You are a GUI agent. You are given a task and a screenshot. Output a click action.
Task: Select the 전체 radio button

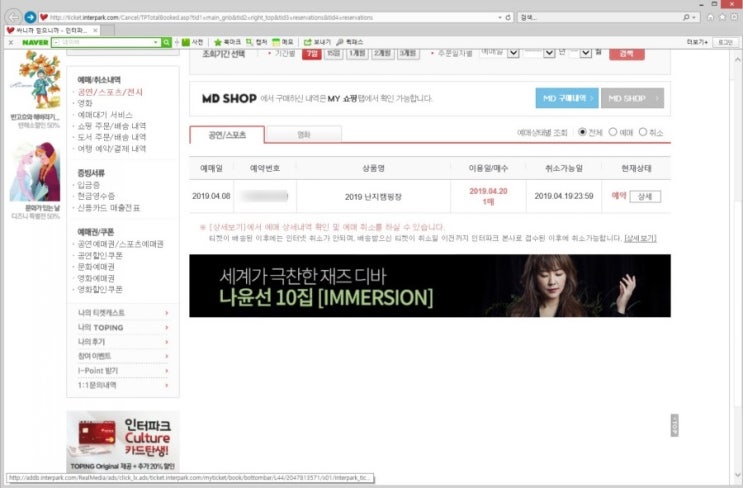[582, 132]
